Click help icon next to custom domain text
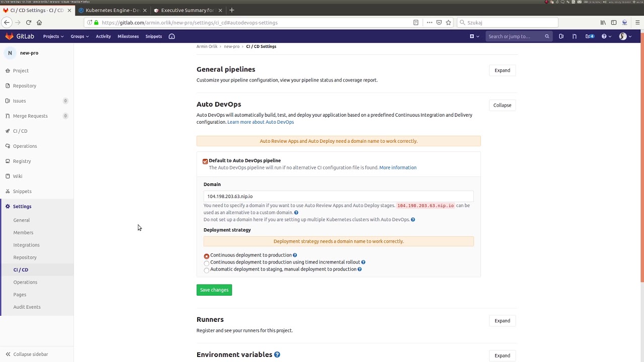The image size is (644, 362). pos(296,213)
